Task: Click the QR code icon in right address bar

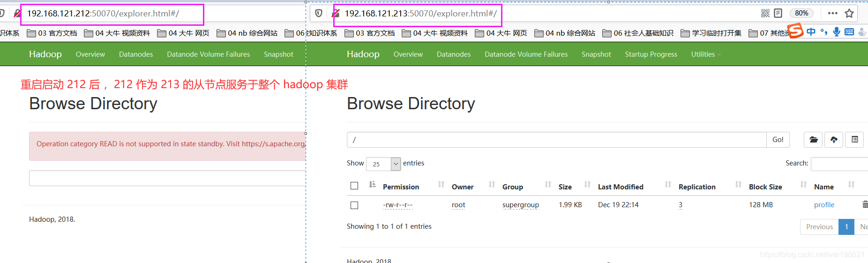Action: (x=765, y=13)
